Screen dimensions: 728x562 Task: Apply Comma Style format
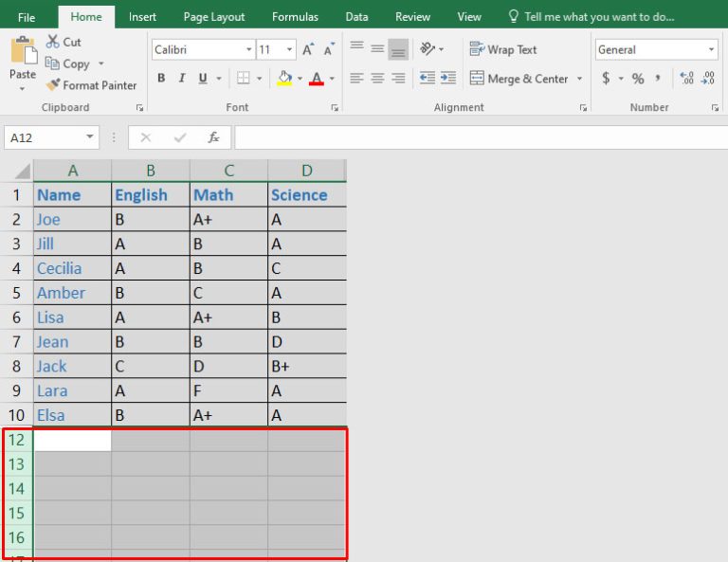[658, 78]
